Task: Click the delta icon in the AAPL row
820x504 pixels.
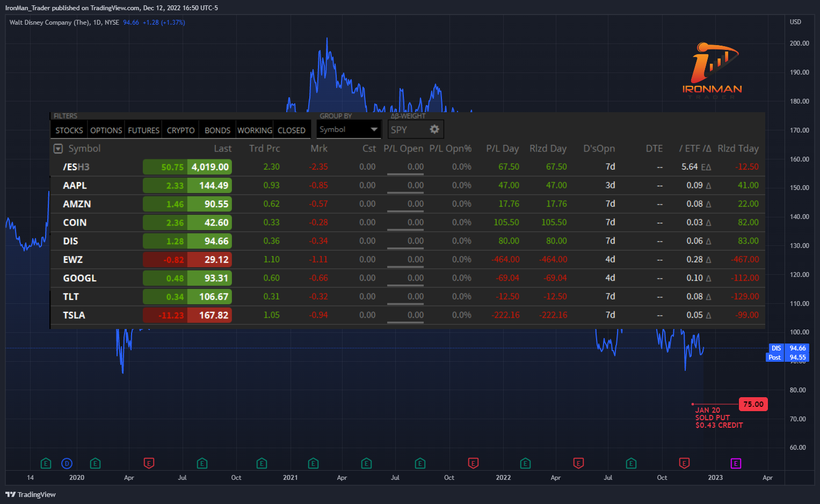Action: pos(708,186)
